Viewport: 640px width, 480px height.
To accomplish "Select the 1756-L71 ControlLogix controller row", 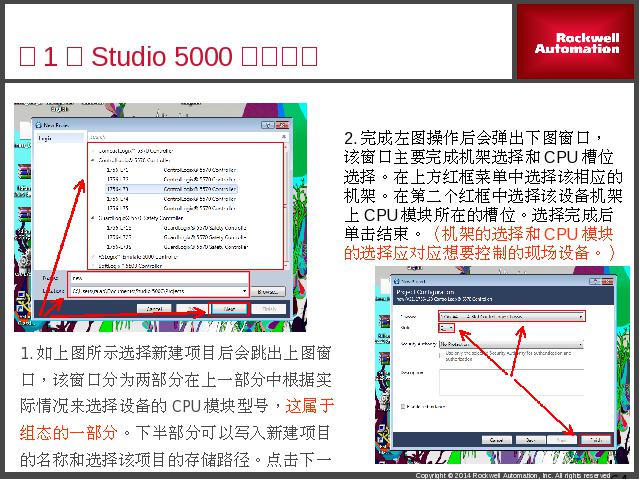I will [x=171, y=170].
